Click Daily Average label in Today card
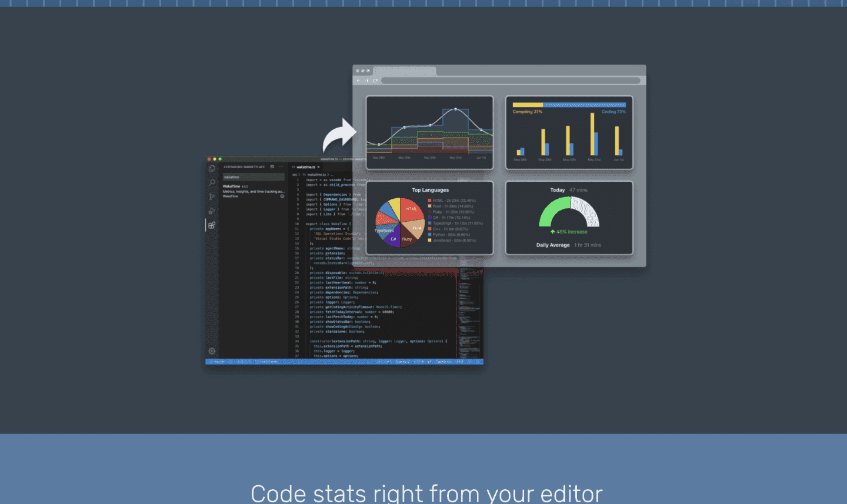The width and height of the screenshot is (847, 504). pos(553,245)
